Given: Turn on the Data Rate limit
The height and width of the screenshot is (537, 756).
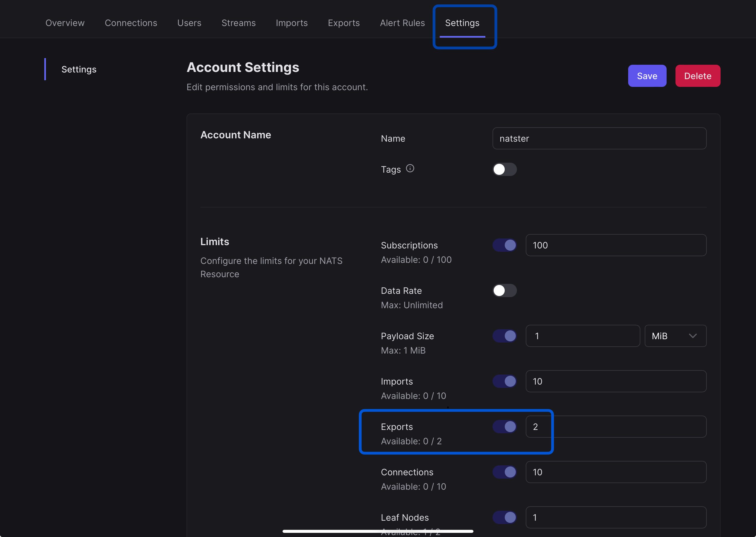Looking at the screenshot, I should [x=504, y=290].
